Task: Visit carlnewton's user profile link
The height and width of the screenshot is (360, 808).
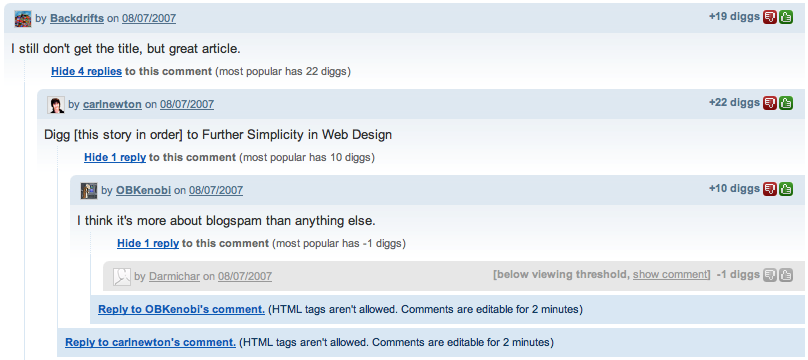Action: click(x=112, y=105)
